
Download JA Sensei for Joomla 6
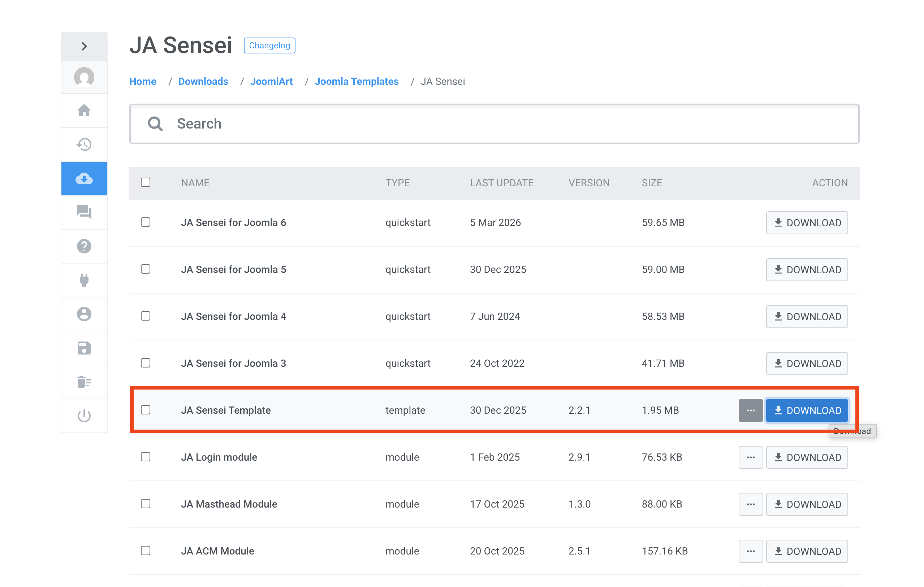pyautogui.click(x=807, y=223)
